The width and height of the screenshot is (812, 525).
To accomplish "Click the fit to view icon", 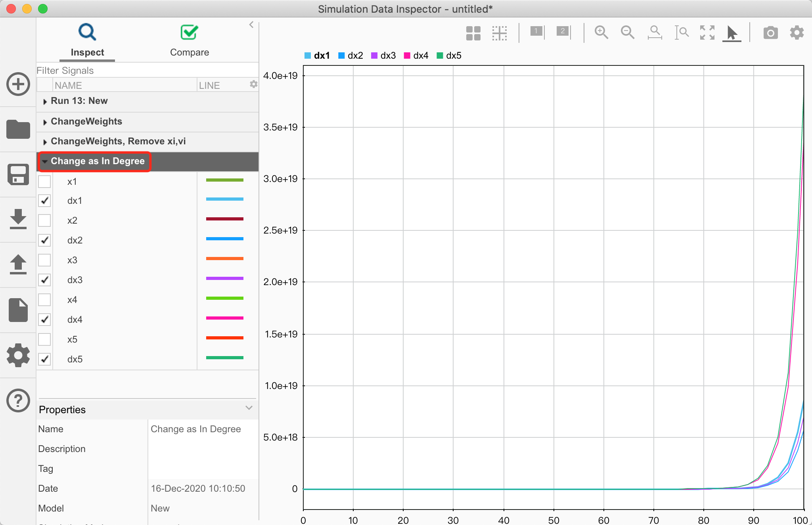I will 707,33.
